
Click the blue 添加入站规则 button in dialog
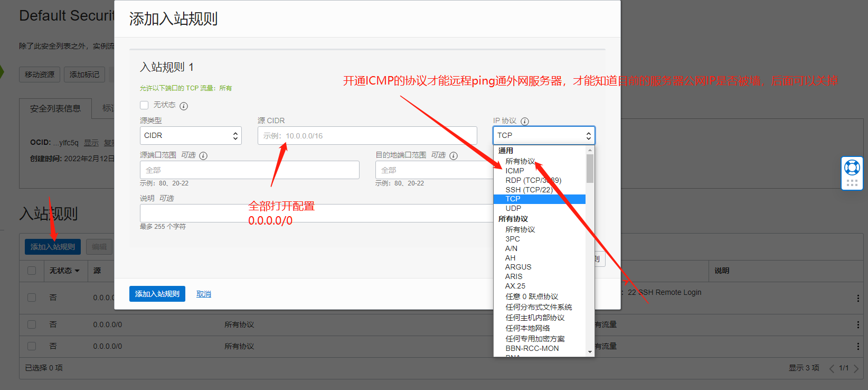click(x=157, y=294)
